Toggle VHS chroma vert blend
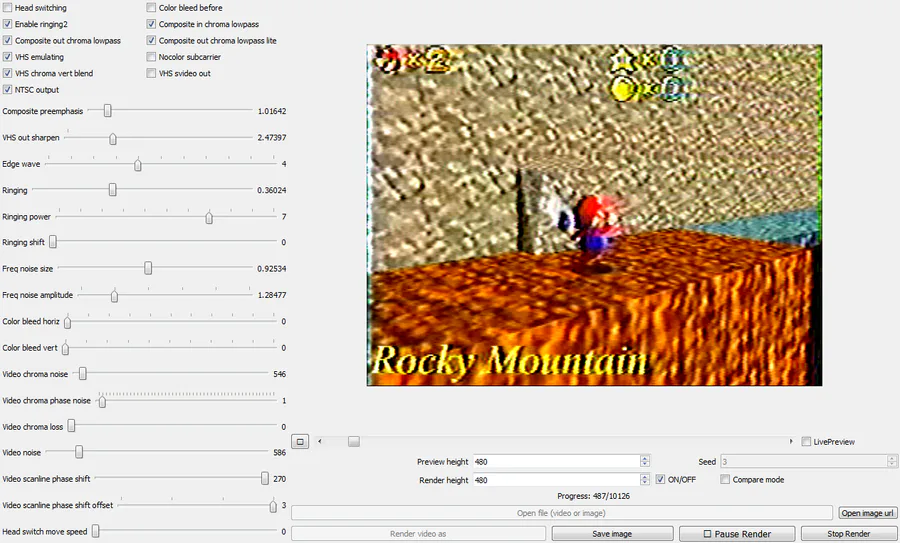The width and height of the screenshot is (900, 543). 7,73
